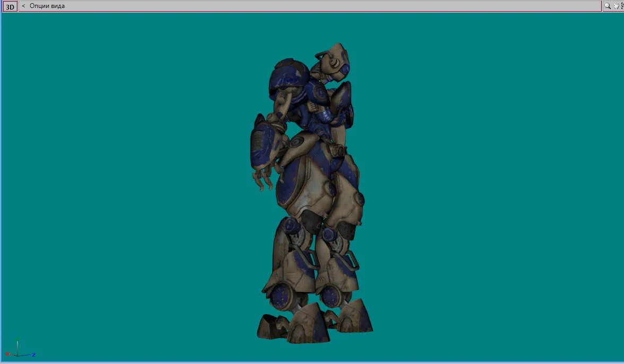Click the 3D viewport mode button

[10, 6]
